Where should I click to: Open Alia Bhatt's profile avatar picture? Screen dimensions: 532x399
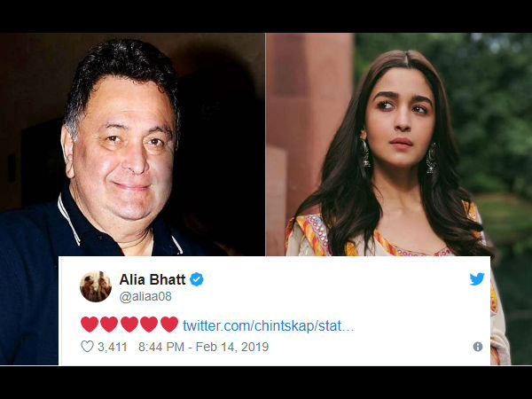(96, 286)
